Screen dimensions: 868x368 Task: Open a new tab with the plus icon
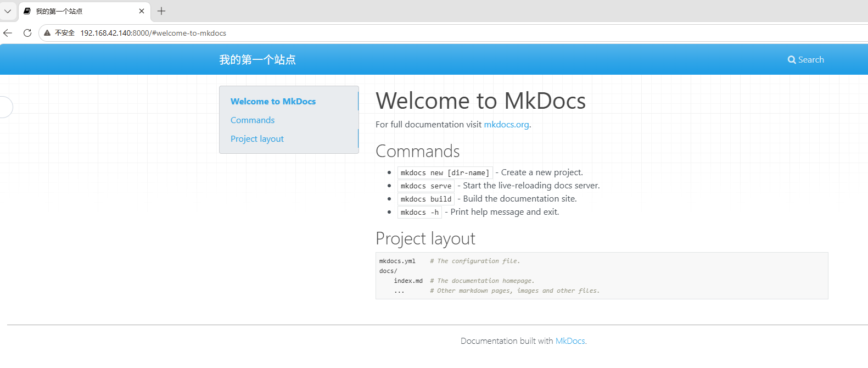pos(161,11)
